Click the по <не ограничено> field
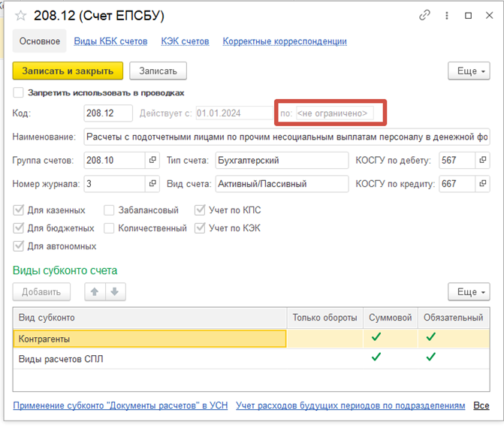The image size is (504, 428). click(x=334, y=113)
